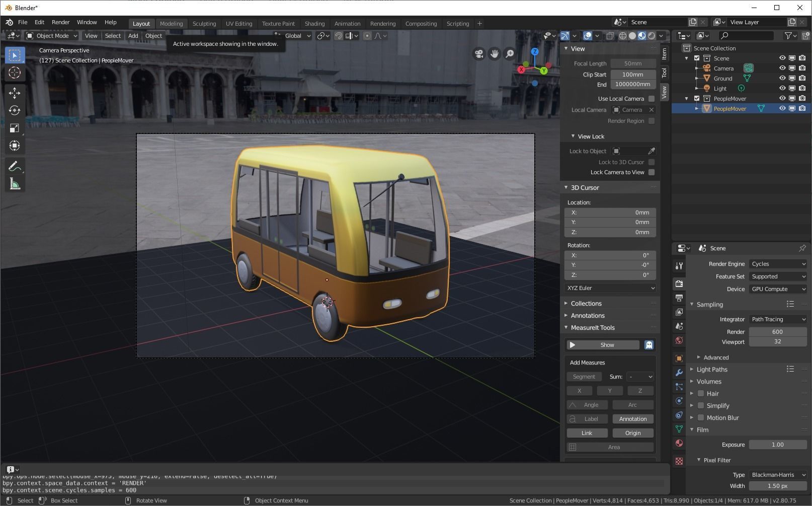This screenshot has width=812, height=506.
Task: Enable Lock Camera to View checkbox
Action: 652,172
